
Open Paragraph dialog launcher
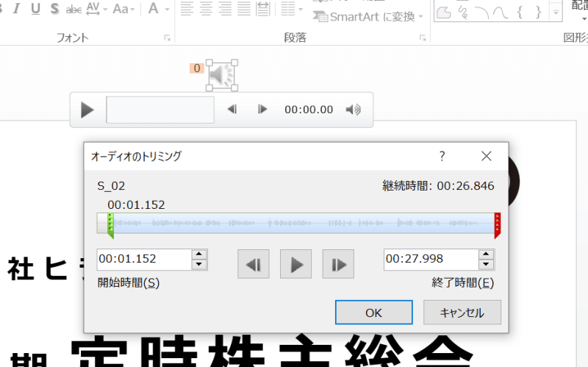coord(423,38)
